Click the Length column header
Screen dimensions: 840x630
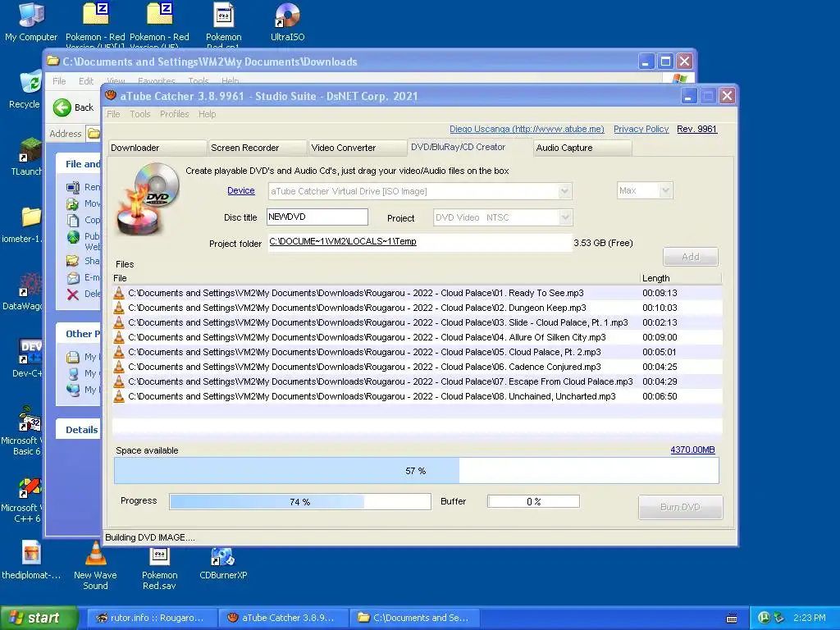click(x=681, y=278)
